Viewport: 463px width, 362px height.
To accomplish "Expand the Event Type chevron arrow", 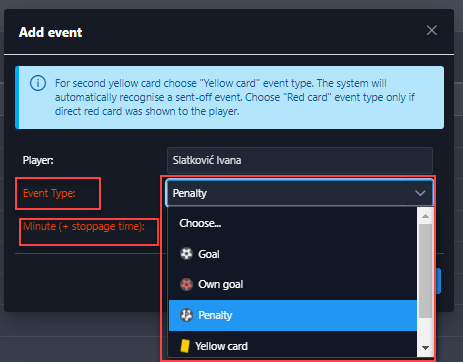I will 420,193.
